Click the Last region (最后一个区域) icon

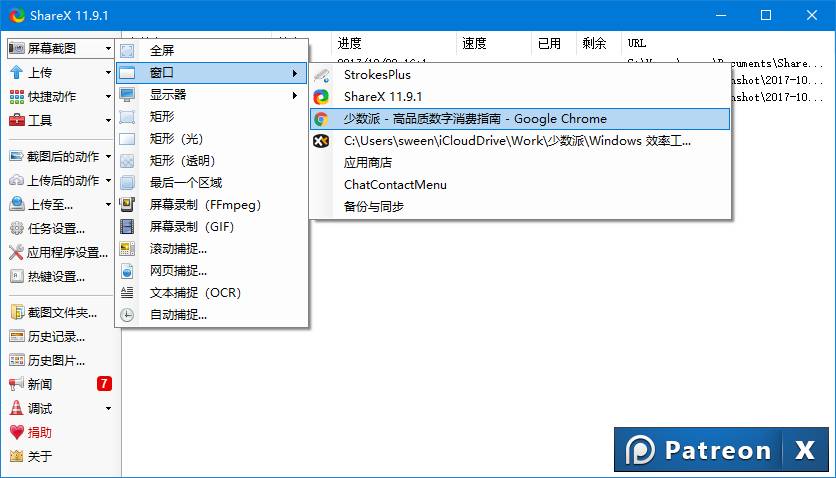click(127, 183)
